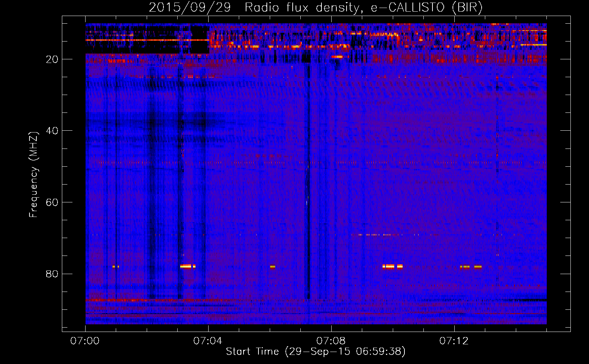
Task: Click the 'Frequency (MHZ)' axis label
Action: point(33,175)
